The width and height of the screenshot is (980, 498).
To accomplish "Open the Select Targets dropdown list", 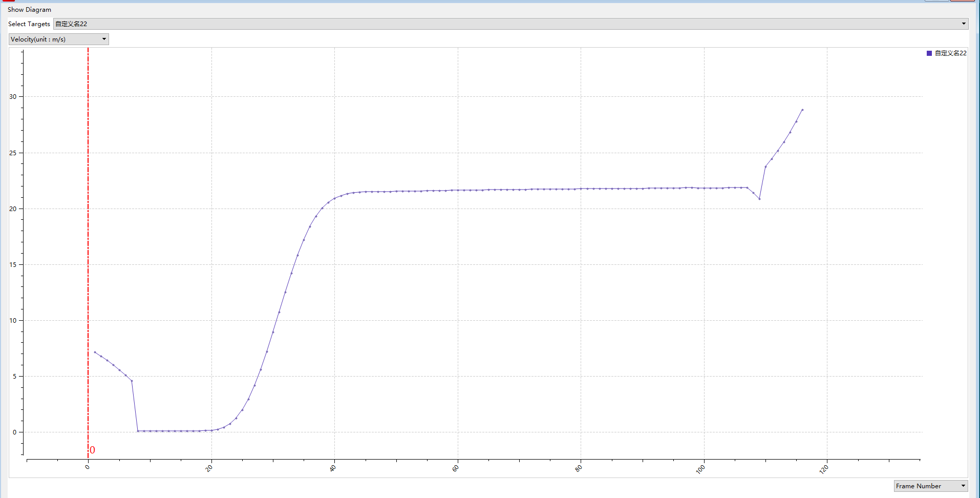I will click(x=963, y=24).
